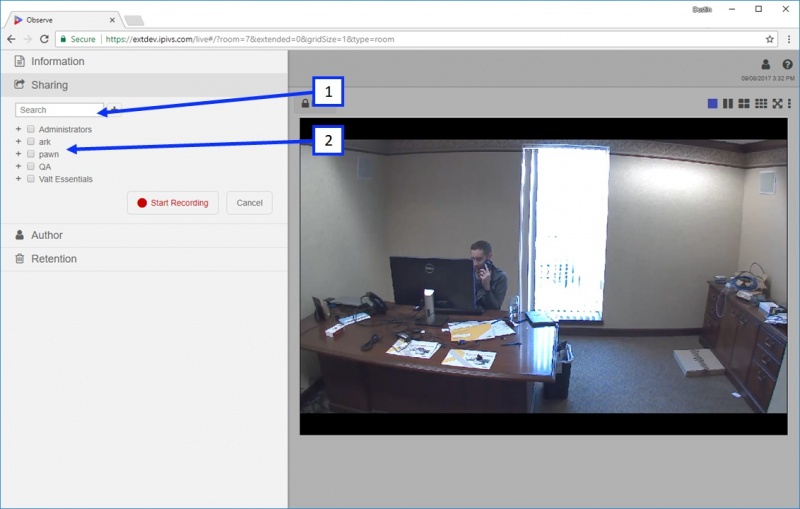Click the sharing Search input field

[59, 110]
